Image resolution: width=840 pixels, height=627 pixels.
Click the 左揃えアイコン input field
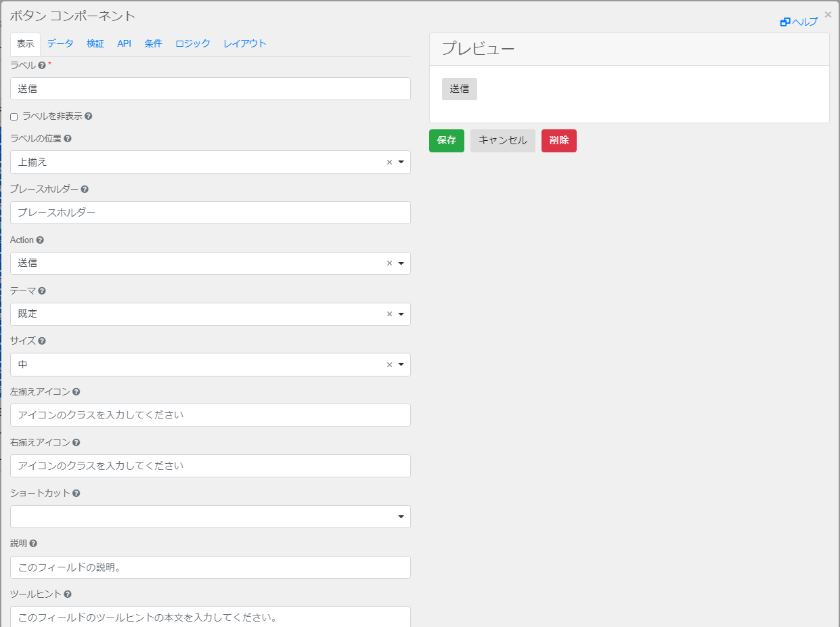[210, 415]
